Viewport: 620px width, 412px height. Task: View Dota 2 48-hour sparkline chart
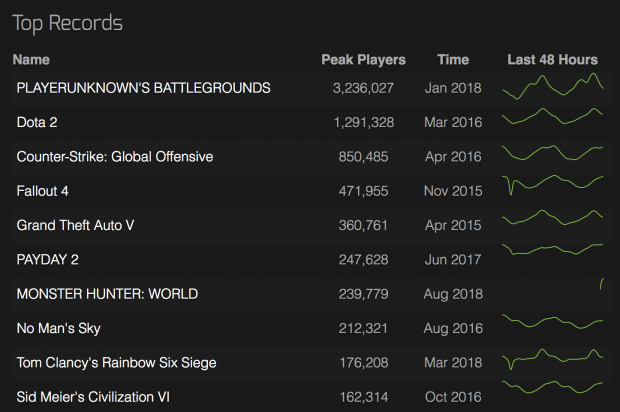[x=553, y=116]
